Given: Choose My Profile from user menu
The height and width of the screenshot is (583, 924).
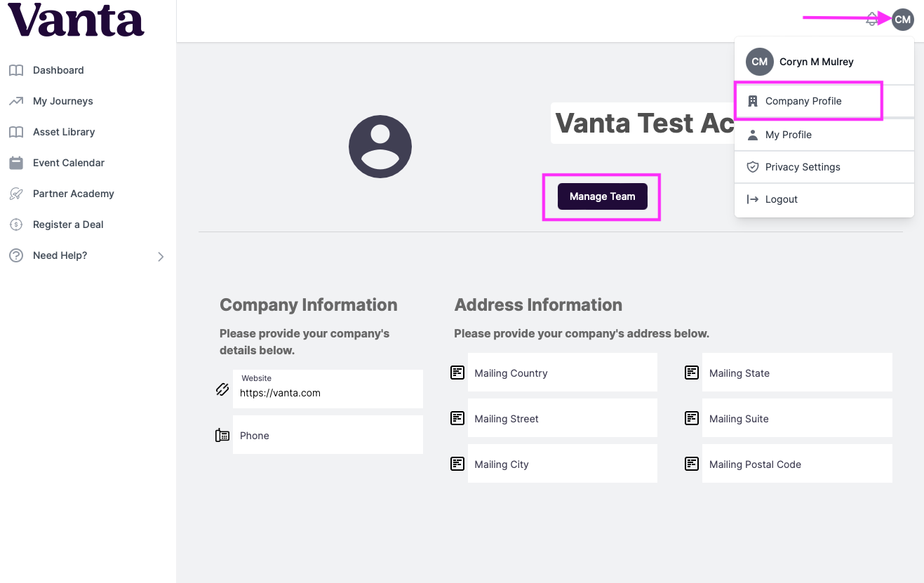Looking at the screenshot, I should click(824, 135).
